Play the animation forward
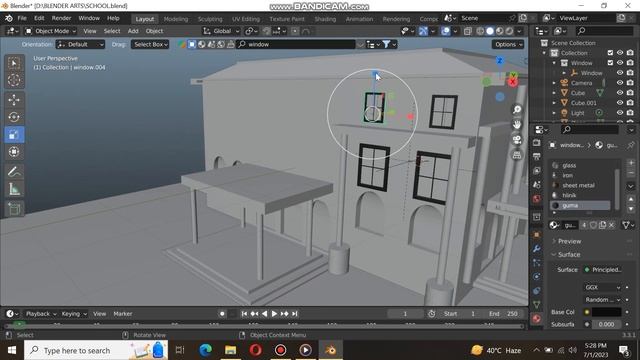Image resolution: width=640 pixels, height=360 pixels. (274, 314)
